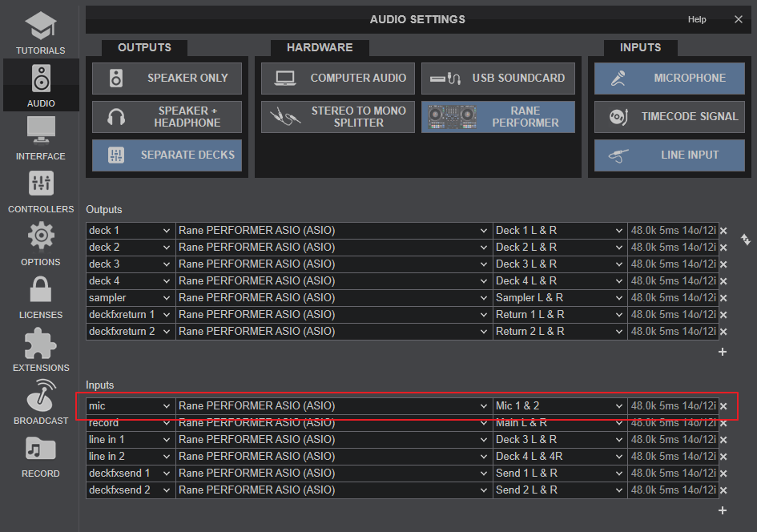
Task: Open the Send 2 L & R channel dropdown
Action: click(560, 491)
